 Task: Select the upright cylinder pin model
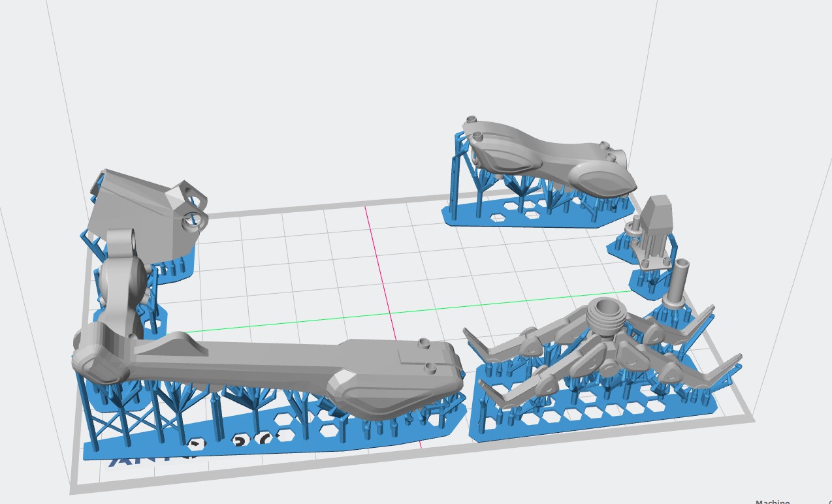pyautogui.click(x=676, y=284)
